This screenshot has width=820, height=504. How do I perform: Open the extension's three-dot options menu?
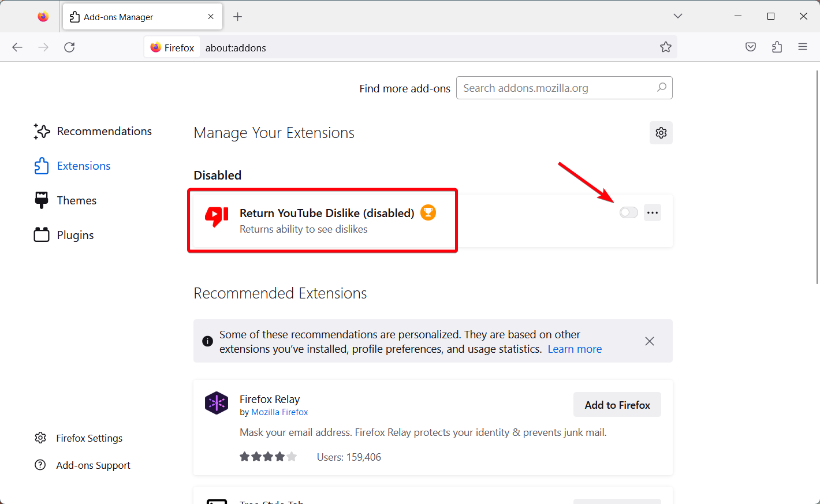click(652, 212)
